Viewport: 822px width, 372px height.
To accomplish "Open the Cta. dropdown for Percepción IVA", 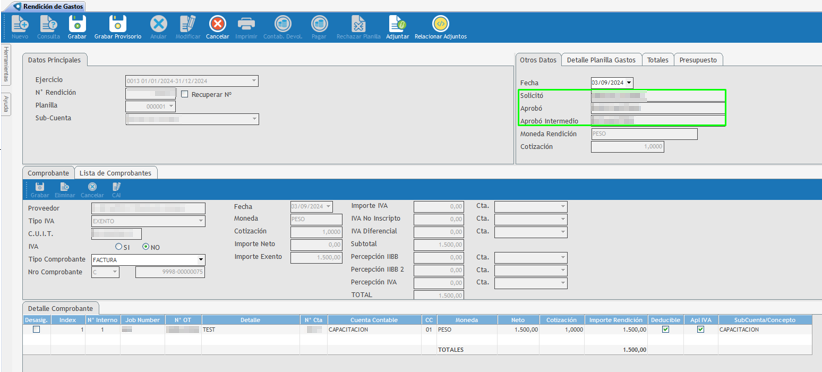I will point(563,283).
